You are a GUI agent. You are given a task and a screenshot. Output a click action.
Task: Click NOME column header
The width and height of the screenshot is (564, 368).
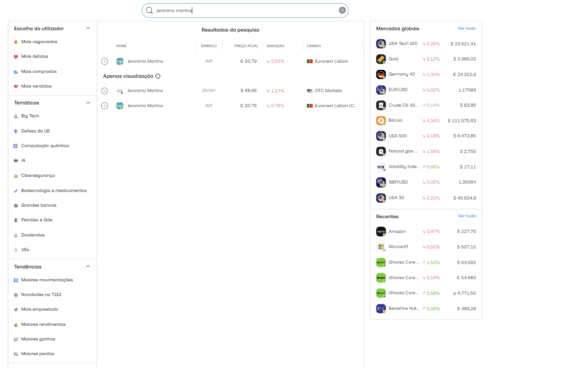[121, 46]
